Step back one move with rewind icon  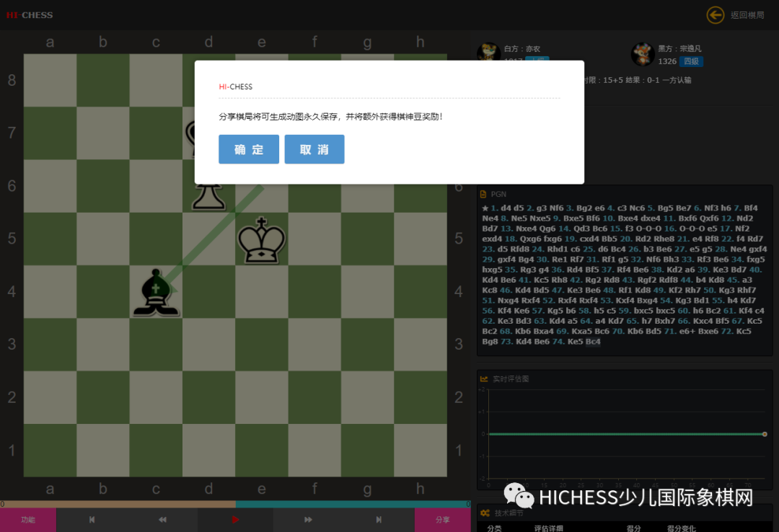point(162,519)
